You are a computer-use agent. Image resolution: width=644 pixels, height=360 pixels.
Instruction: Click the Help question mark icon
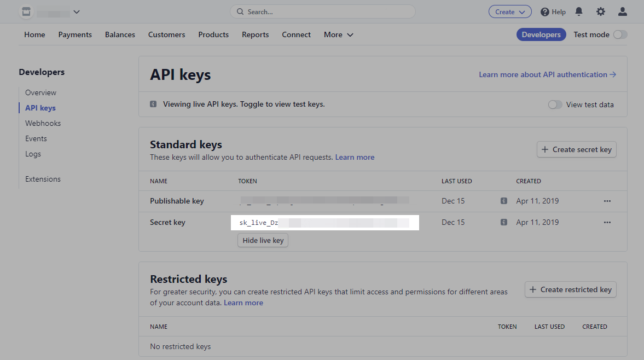[544, 11]
